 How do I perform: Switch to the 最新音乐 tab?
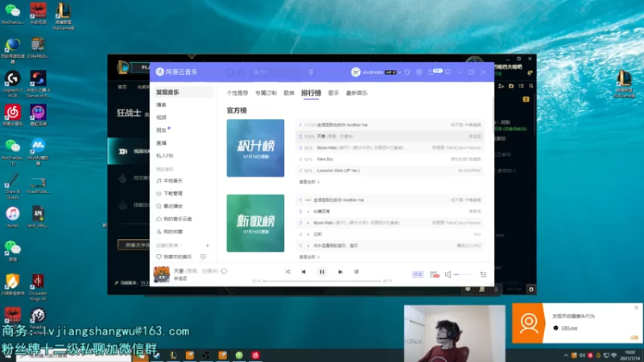tap(357, 93)
